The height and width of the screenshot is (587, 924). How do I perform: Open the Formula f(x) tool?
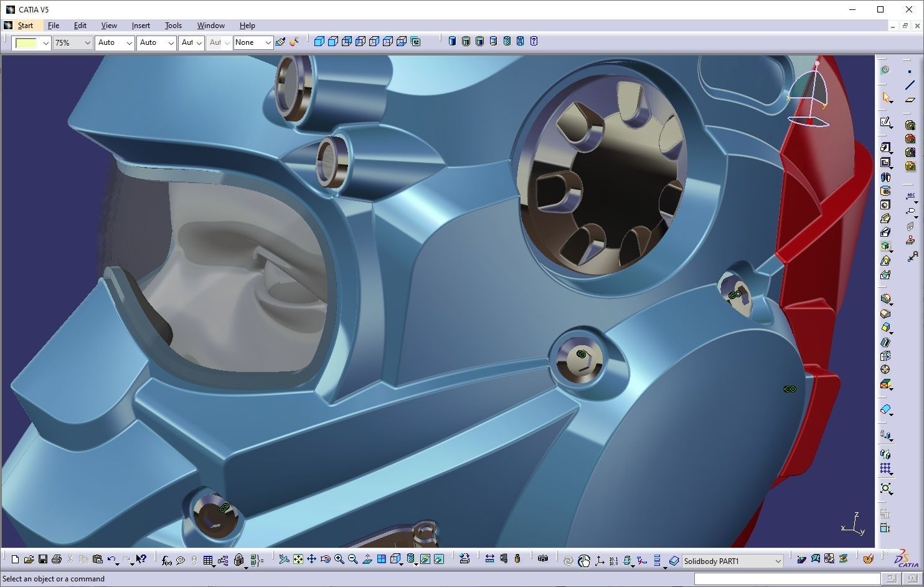tap(166, 560)
